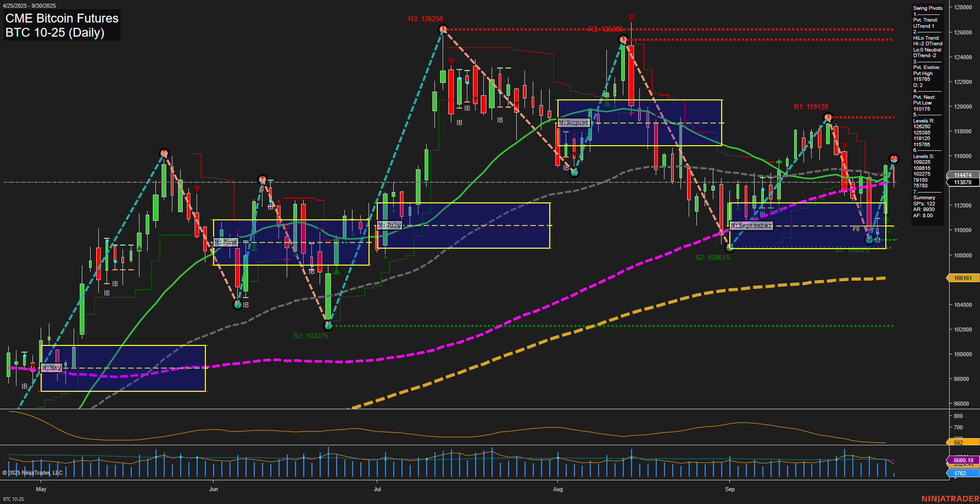Click the rightmost teal pivot marker near the current price
Viewport: 980px width, 504px height.
(x=894, y=159)
